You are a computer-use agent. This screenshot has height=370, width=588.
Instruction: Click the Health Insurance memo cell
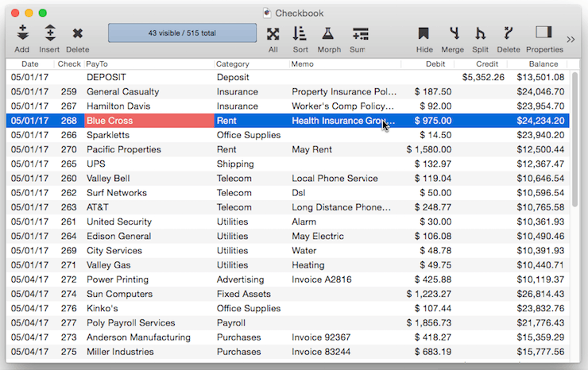pyautogui.click(x=343, y=121)
